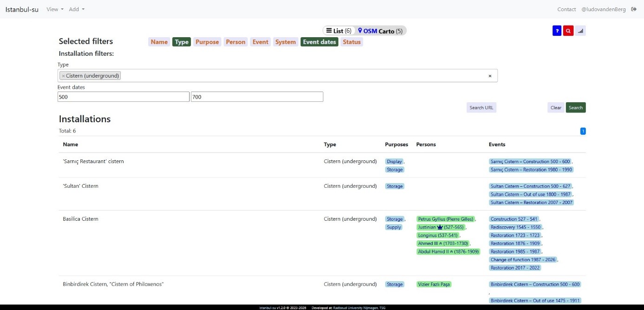This screenshot has width=644, height=310.
Task: Click the Restoration 1876 - 1909 event tag
Action: (x=515, y=244)
